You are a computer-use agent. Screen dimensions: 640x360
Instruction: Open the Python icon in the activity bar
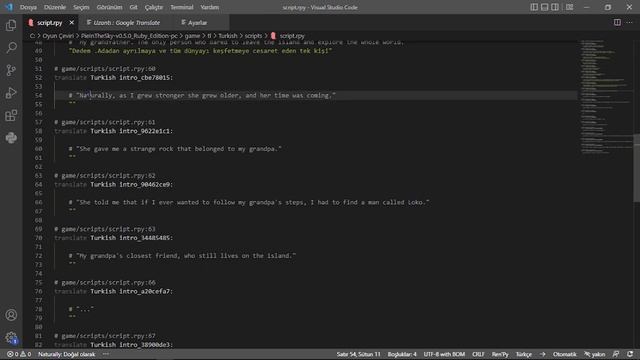tap(11, 138)
